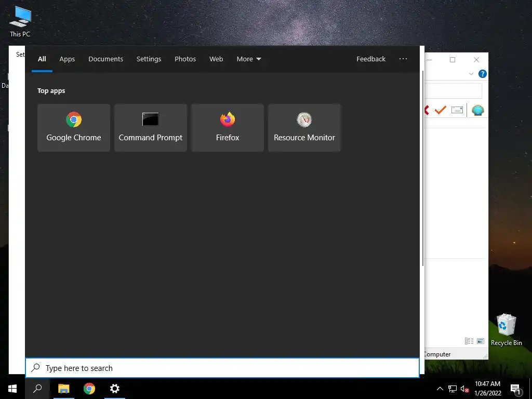532x399 pixels.
Task: Open the Action Center notifications icon
Action: pos(515,389)
